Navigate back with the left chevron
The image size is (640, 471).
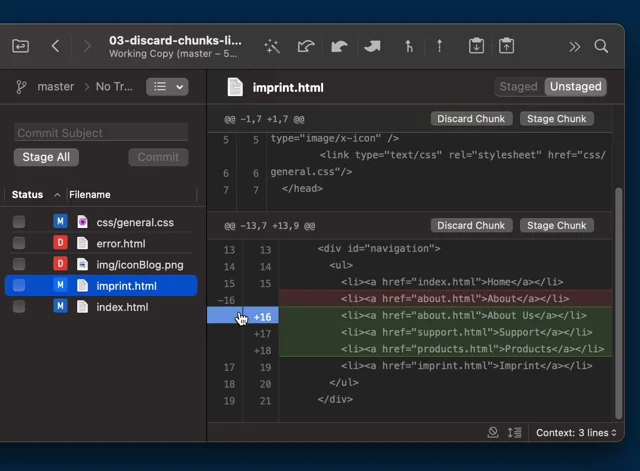point(56,46)
